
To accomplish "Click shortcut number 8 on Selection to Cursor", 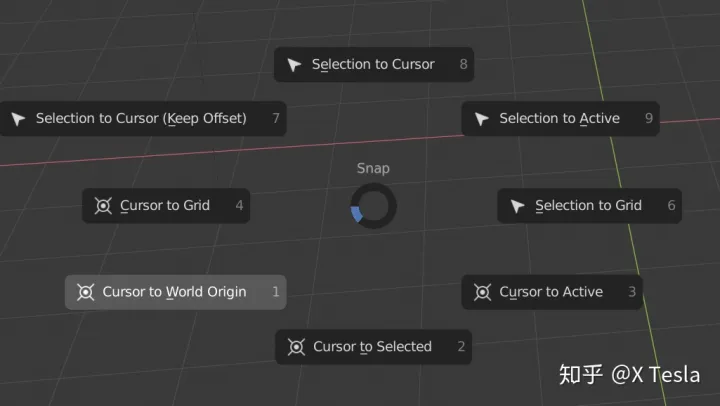I will pos(463,64).
